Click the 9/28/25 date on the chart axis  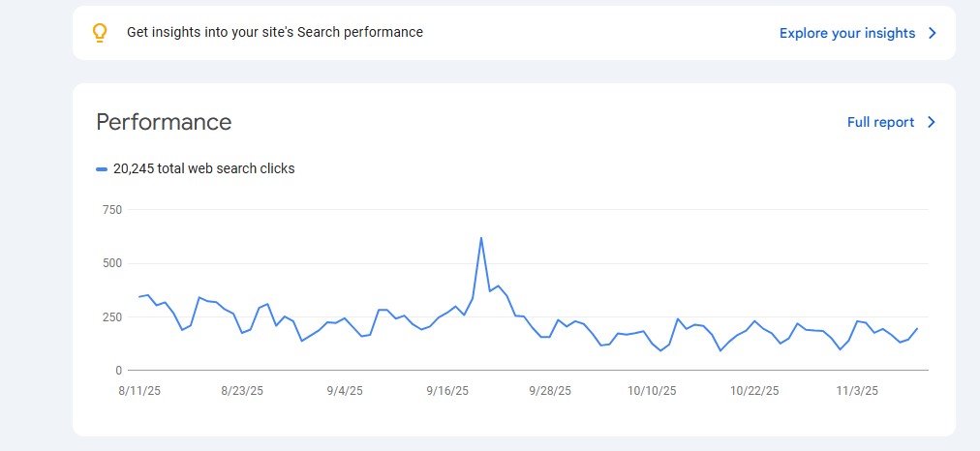[550, 391]
